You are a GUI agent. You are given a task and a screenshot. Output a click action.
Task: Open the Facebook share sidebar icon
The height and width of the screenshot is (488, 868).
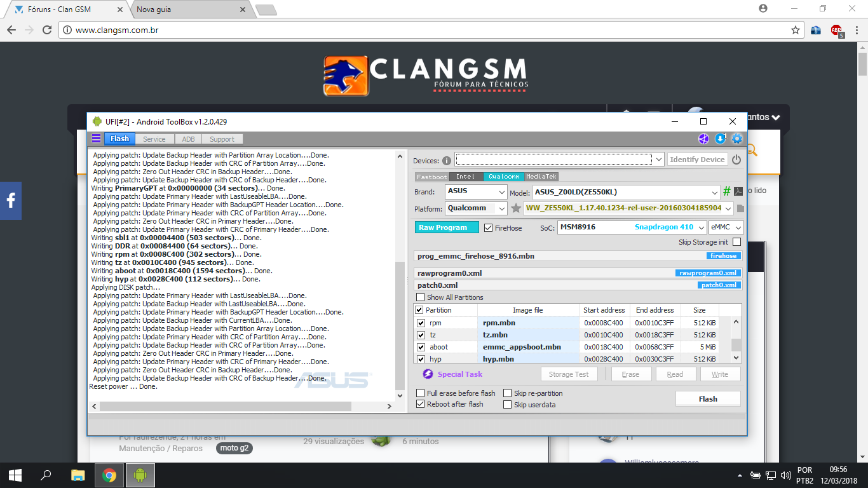coord(11,201)
